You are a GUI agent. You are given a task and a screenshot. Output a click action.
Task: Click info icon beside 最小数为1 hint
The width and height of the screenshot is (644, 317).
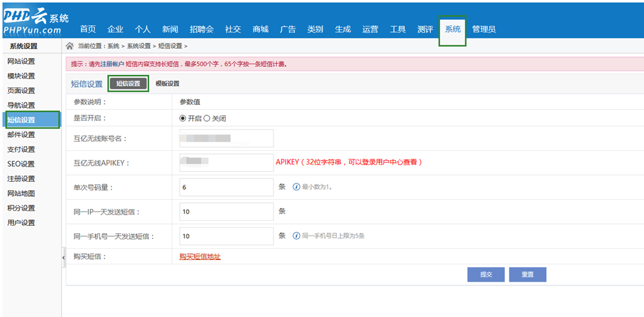coord(297,187)
